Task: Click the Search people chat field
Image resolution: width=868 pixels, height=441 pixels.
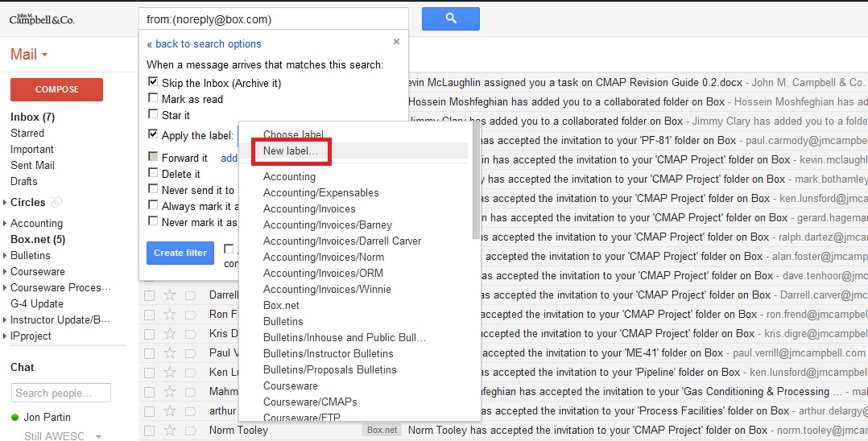Action: (61, 393)
